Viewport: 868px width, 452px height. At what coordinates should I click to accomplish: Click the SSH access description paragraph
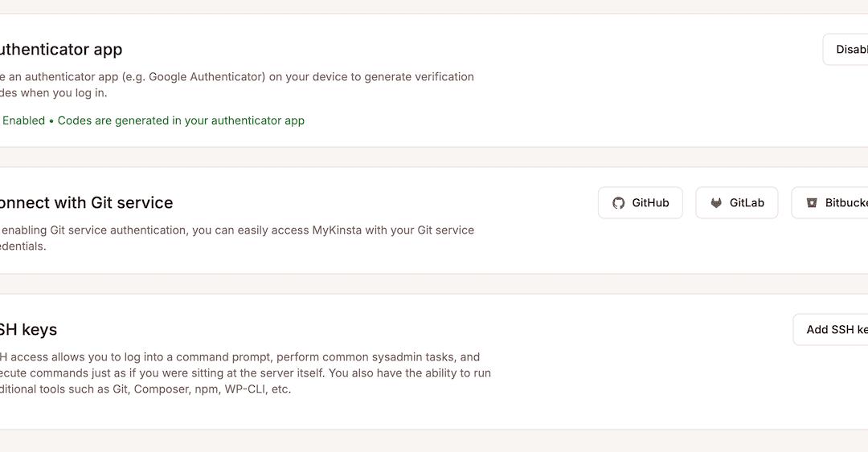(x=241, y=373)
